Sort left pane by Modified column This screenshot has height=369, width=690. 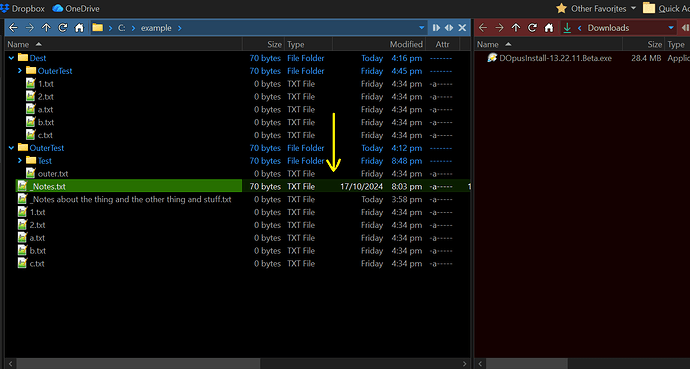click(378, 44)
